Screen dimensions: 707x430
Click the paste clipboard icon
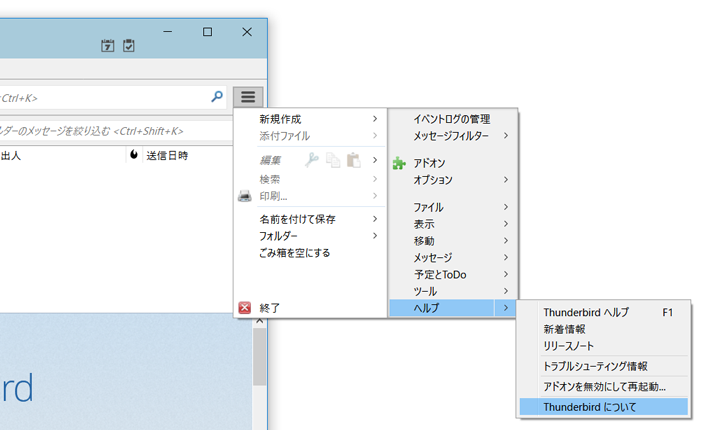(x=354, y=160)
